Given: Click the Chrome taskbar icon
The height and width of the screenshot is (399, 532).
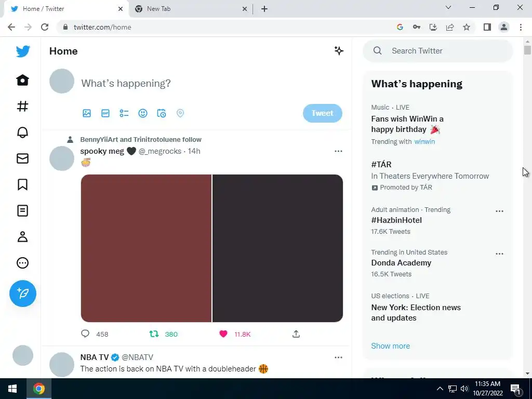Looking at the screenshot, I should pyautogui.click(x=38, y=389).
